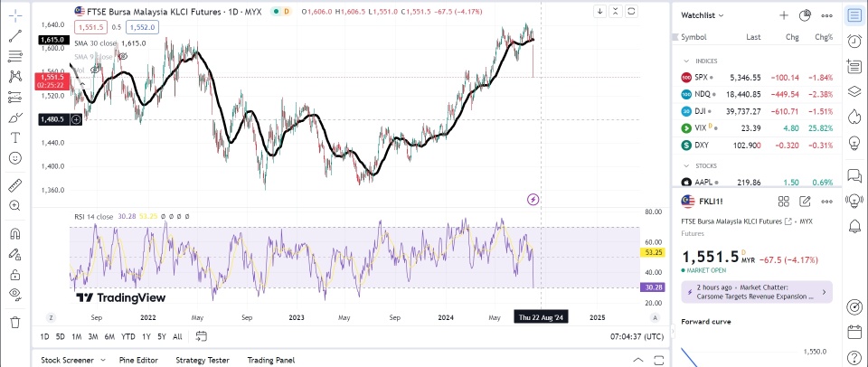The width and height of the screenshot is (868, 367).
Task: Add symbol with the plus icon
Action: click(783, 15)
